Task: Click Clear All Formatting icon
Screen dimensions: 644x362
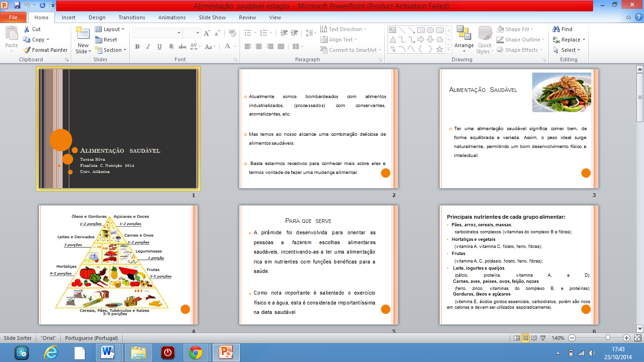Action: pyautogui.click(x=232, y=33)
